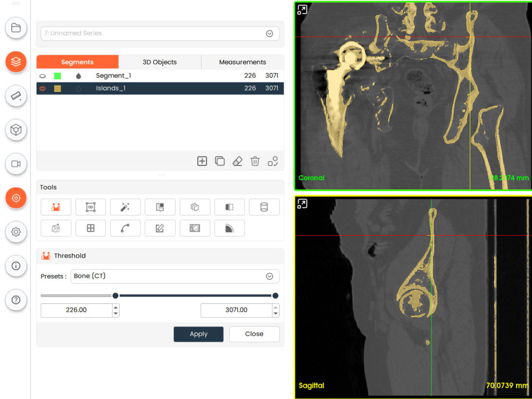The height and width of the screenshot is (399, 532).
Task: Add a new segment with the plus icon
Action: tap(202, 161)
